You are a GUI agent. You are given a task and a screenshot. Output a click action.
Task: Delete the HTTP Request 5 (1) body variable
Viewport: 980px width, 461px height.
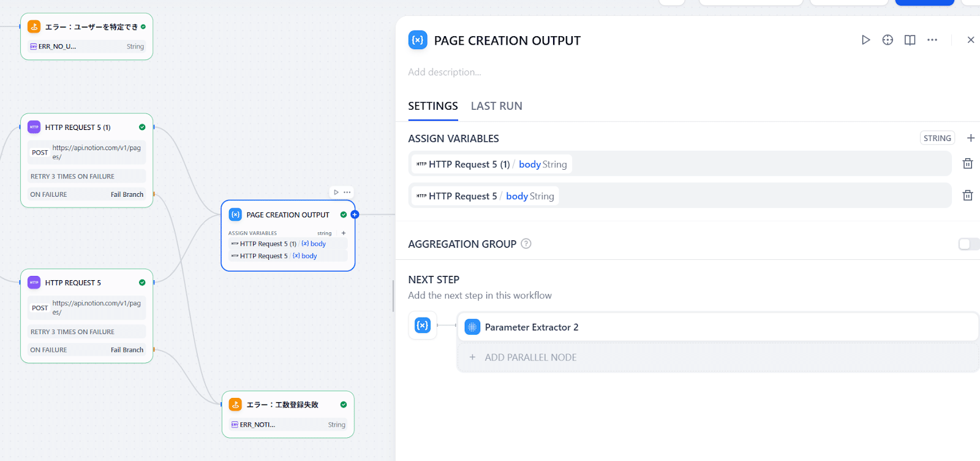(x=968, y=164)
